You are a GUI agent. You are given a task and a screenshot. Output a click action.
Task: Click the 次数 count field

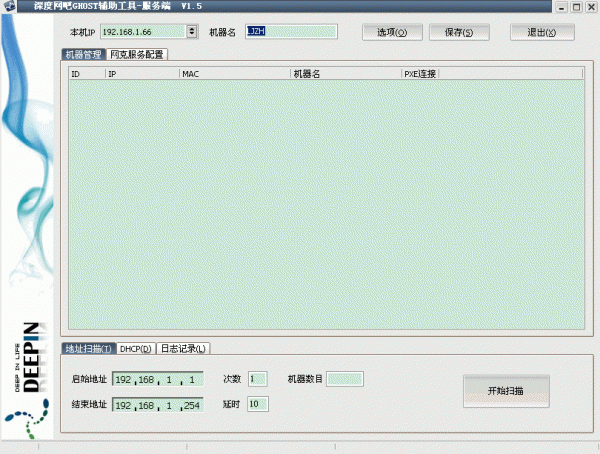point(258,379)
